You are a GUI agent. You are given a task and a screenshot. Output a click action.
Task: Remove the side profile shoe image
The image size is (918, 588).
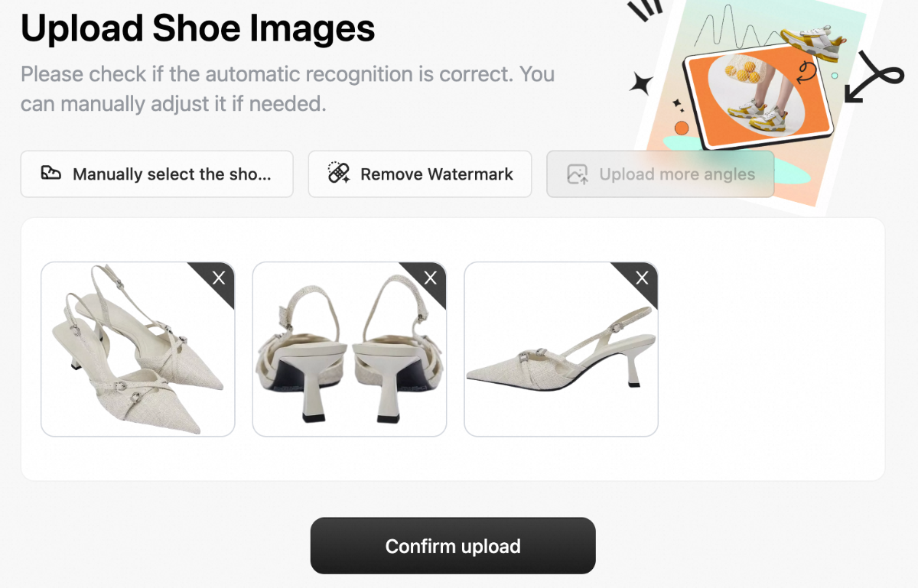[643, 278]
